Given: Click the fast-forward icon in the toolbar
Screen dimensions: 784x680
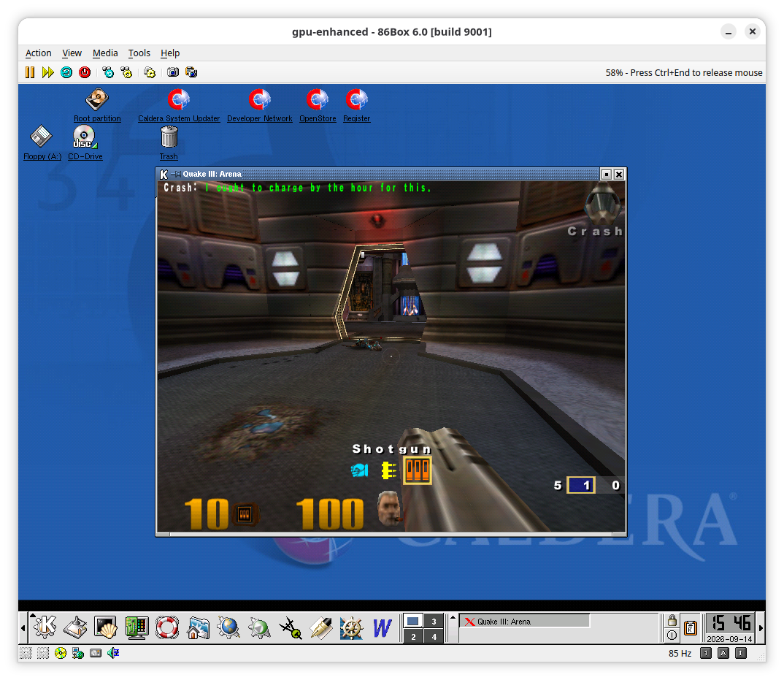Looking at the screenshot, I should pos(48,72).
